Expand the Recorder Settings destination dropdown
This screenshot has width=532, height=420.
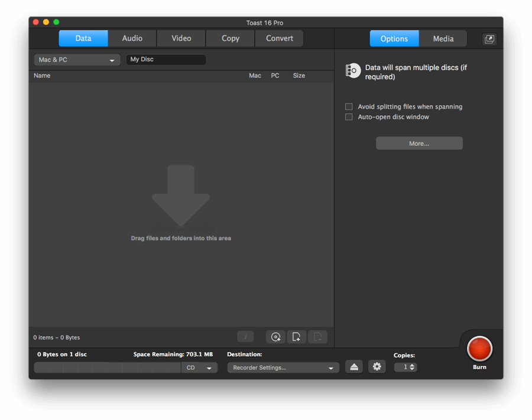tap(283, 367)
